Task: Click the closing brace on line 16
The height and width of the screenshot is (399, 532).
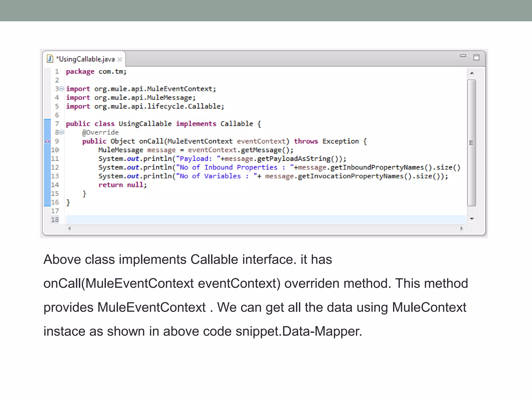Action: click(x=68, y=202)
